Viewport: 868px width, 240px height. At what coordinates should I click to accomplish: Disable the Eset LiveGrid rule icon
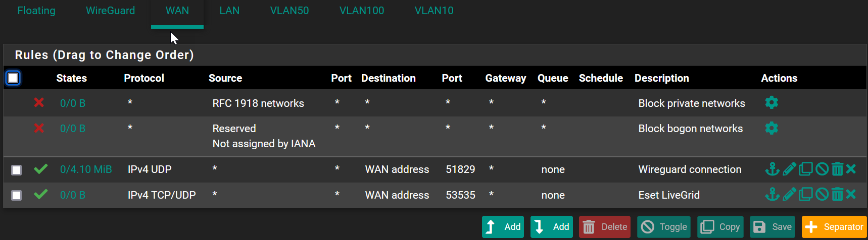click(x=822, y=195)
